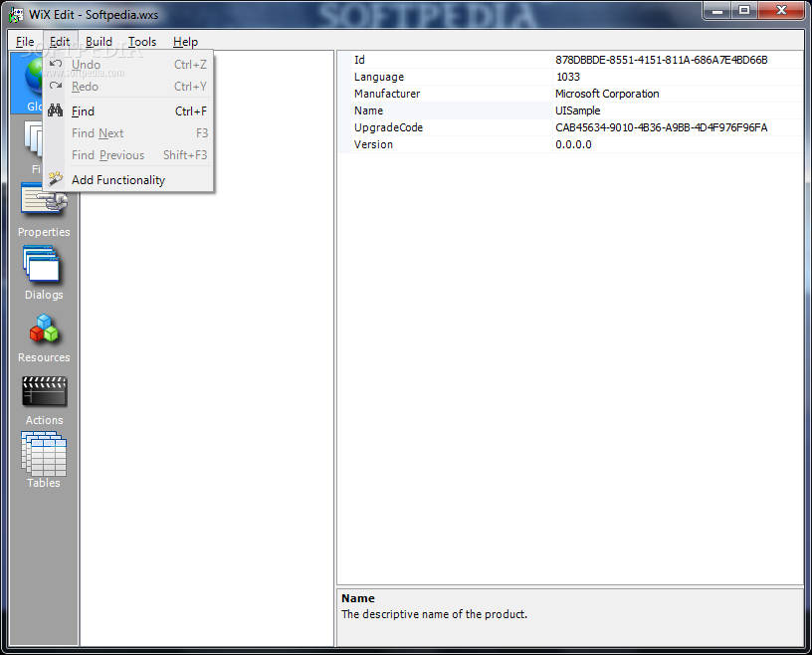Open the Tables sidebar icon
Screen dimensions: 812x655
click(x=44, y=454)
